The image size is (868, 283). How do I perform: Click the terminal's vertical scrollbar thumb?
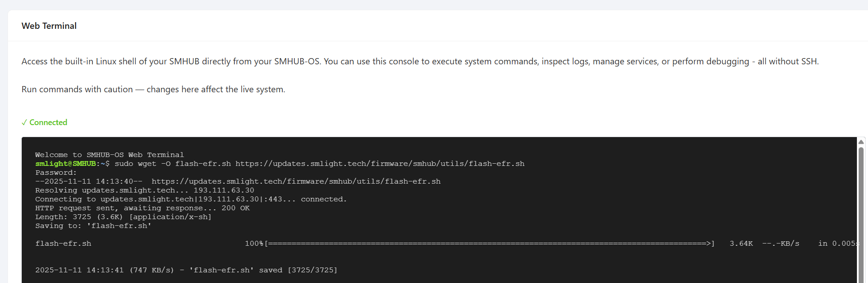861,213
